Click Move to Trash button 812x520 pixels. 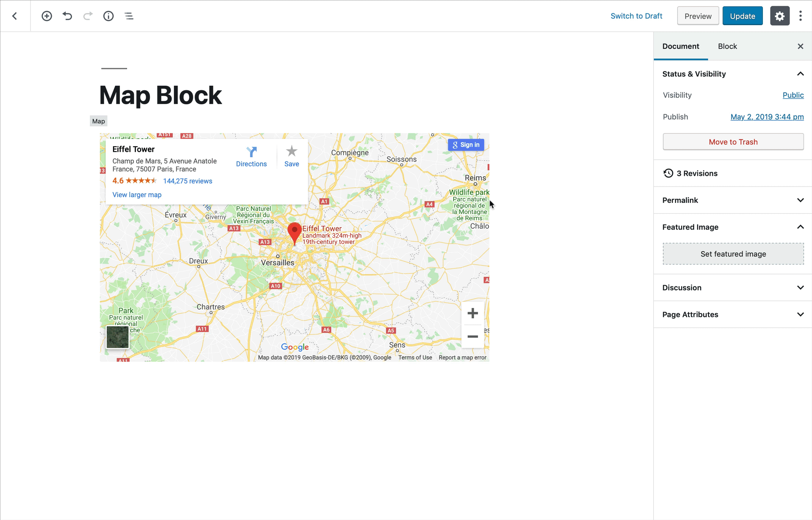coord(733,142)
